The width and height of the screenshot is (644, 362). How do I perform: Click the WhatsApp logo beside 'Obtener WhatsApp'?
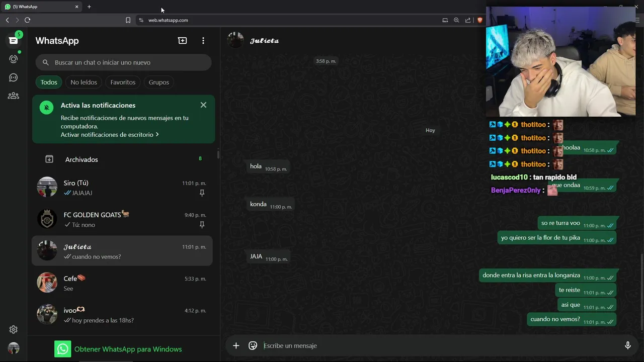63,349
